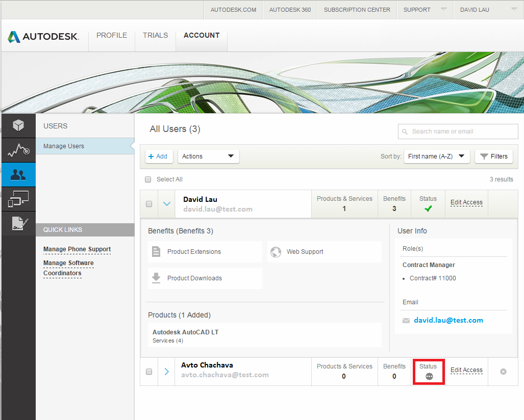Image resolution: width=524 pixels, height=420 pixels.
Task: Click the David Lau user name
Action: 200,199
